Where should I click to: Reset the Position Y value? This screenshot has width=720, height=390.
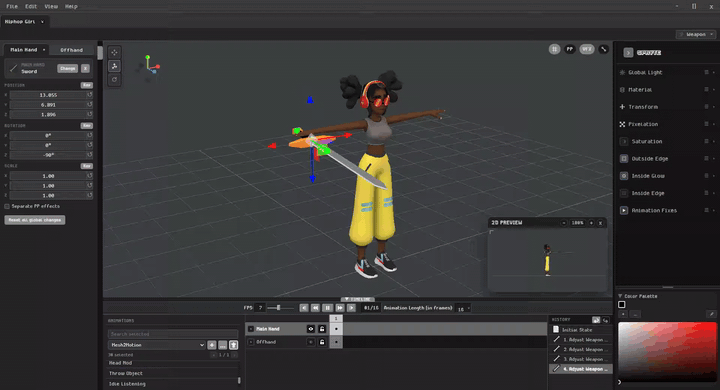(90, 104)
